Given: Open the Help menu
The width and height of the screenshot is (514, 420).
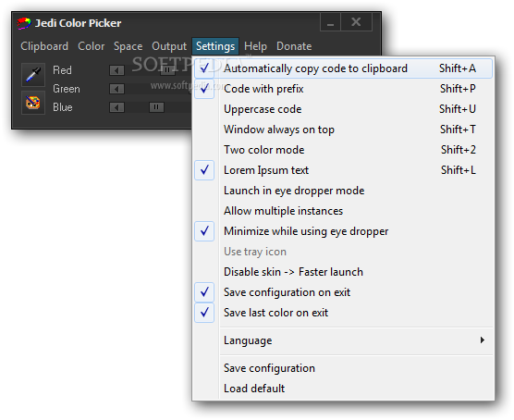Looking at the screenshot, I should (255, 46).
